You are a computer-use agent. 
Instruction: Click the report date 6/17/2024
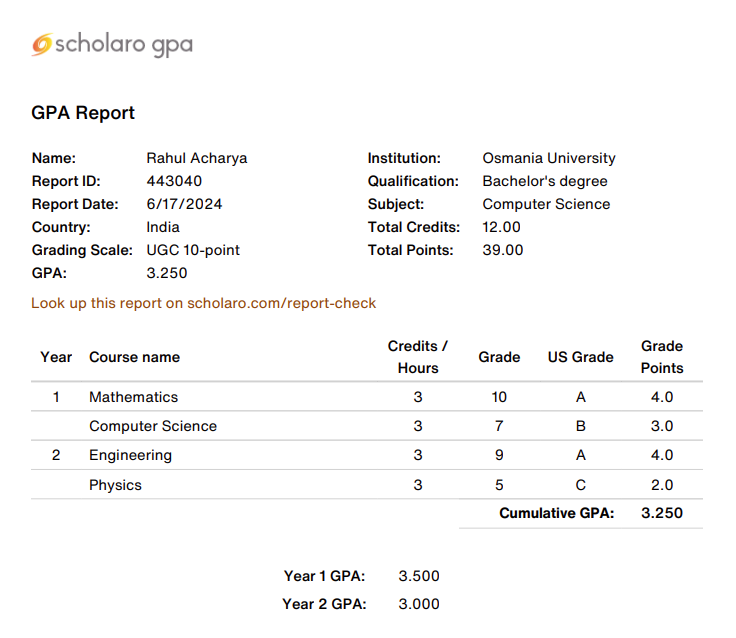point(184,204)
